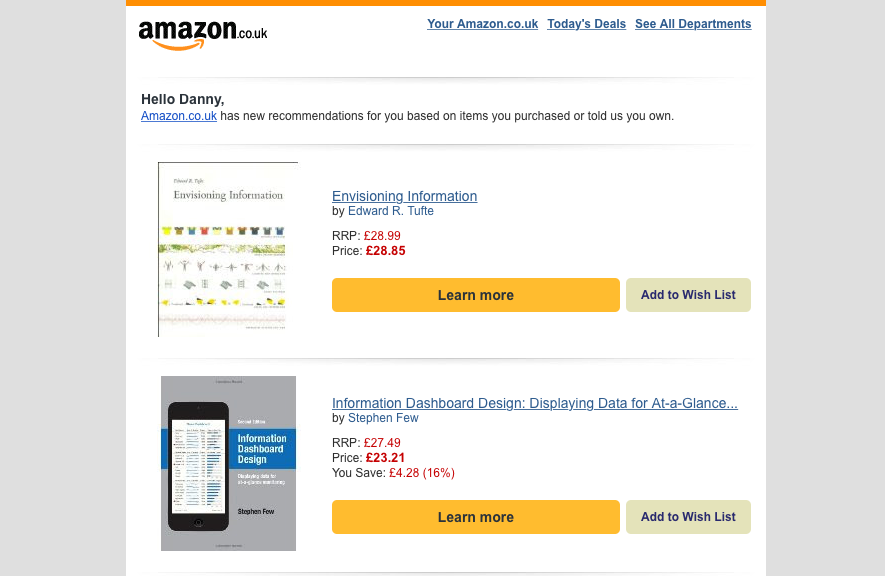Open the Your Amazon.co.uk link
Image resolution: width=885 pixels, height=576 pixels.
click(482, 24)
